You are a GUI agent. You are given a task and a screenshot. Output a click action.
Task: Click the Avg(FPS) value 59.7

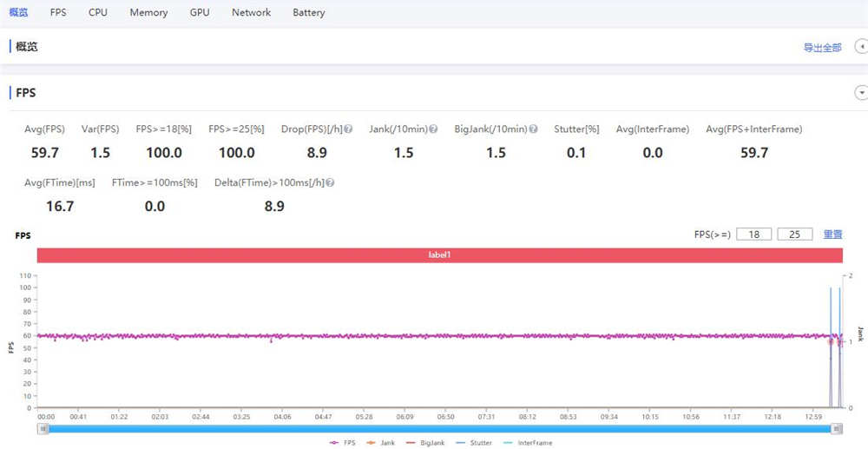(45, 154)
